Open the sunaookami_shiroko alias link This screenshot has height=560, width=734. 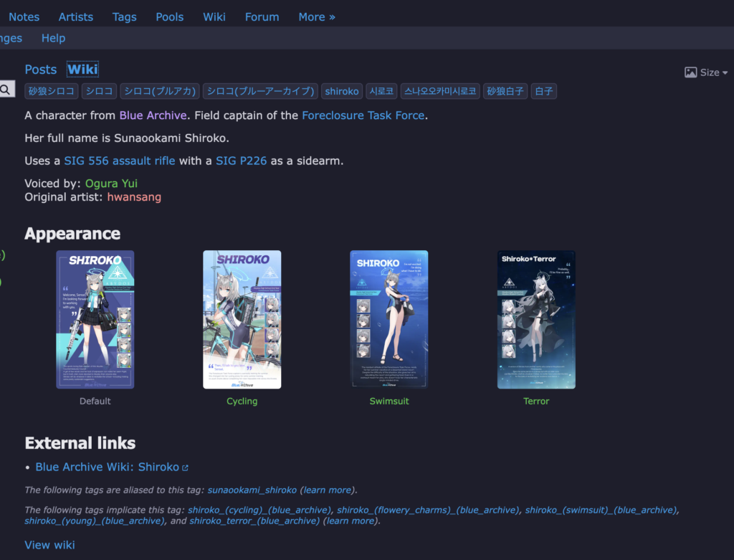pos(252,490)
